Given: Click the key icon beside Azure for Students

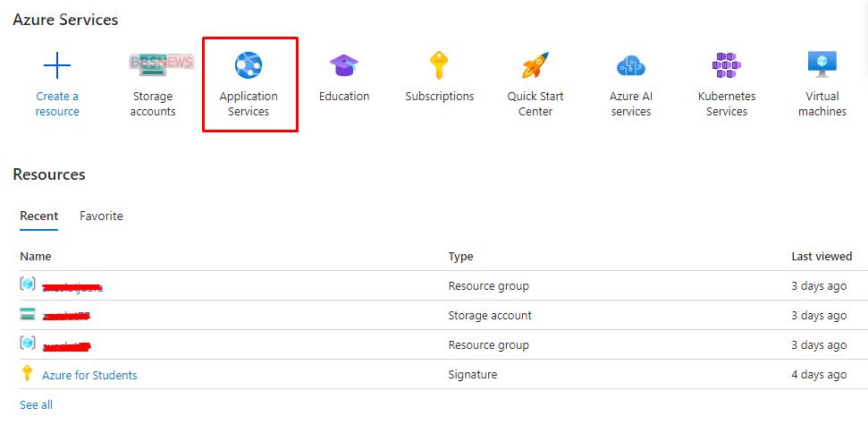Looking at the screenshot, I should [x=27, y=374].
